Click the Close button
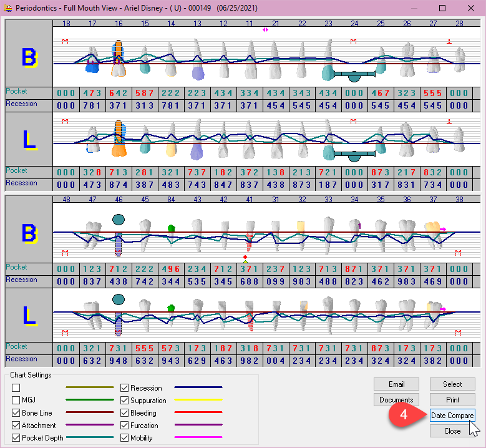The width and height of the screenshot is (486, 448). 452,431
